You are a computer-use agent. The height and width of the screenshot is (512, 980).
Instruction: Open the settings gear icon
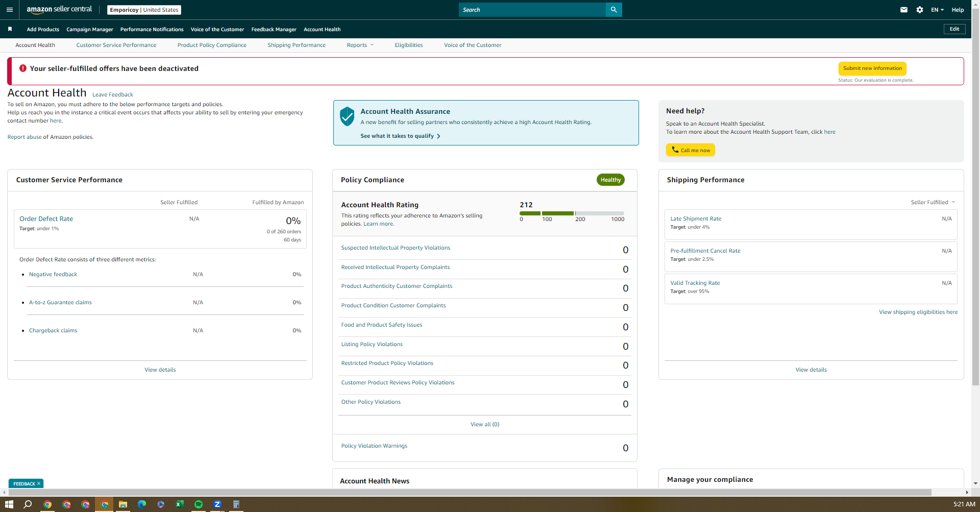coord(920,10)
